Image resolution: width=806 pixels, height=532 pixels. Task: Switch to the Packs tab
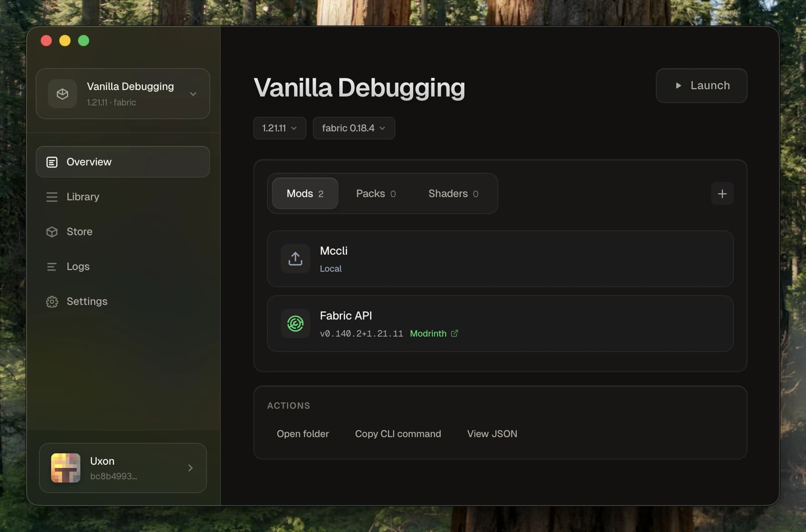click(375, 193)
